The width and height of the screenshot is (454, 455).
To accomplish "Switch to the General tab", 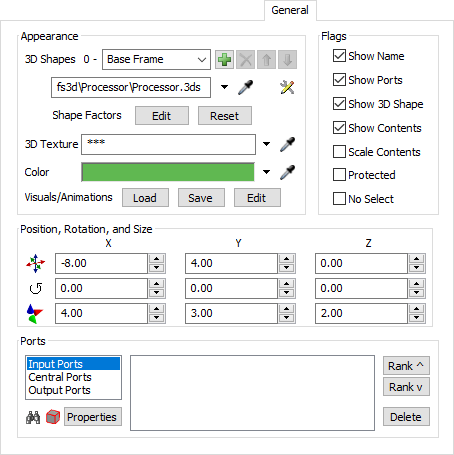I will coord(290,10).
